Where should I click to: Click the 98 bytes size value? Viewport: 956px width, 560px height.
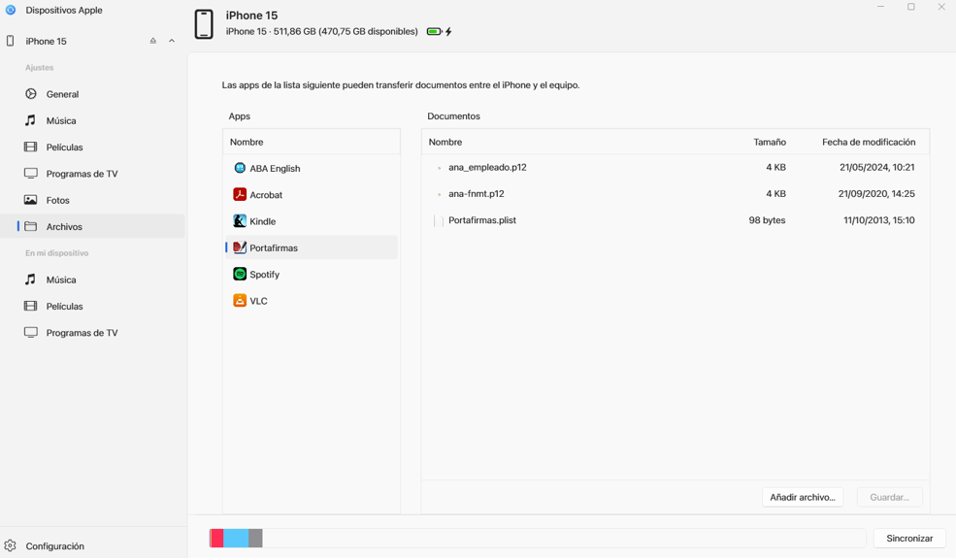point(767,220)
